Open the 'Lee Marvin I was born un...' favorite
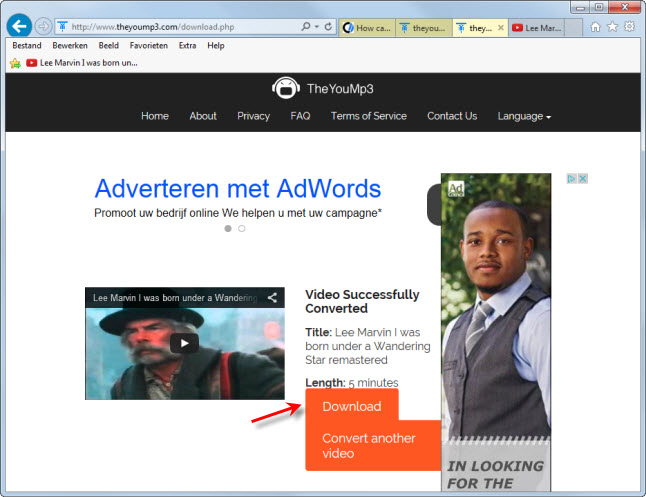The height and width of the screenshot is (497, 646). point(82,63)
